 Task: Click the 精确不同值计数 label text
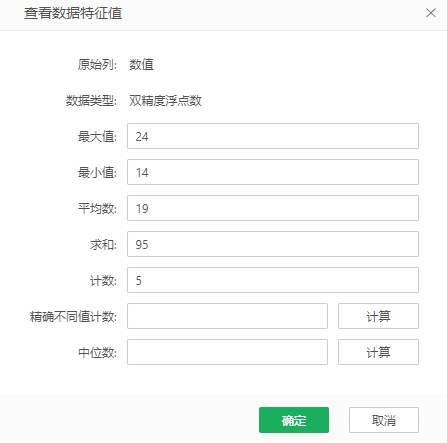73,316
